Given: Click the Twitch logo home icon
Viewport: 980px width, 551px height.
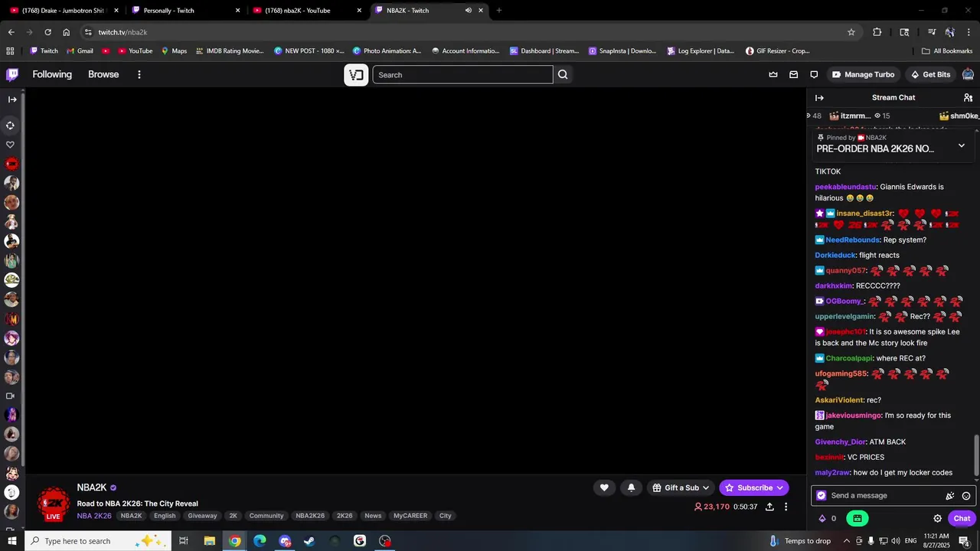Looking at the screenshot, I should [x=12, y=74].
